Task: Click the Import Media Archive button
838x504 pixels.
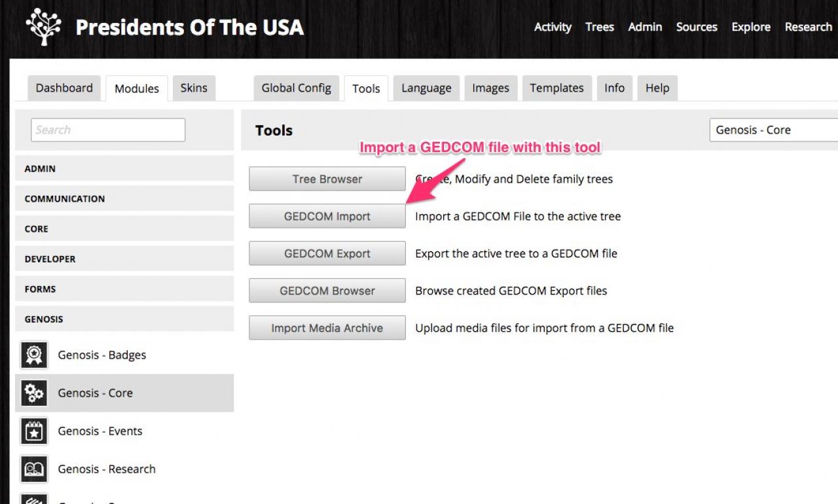Action: click(327, 328)
